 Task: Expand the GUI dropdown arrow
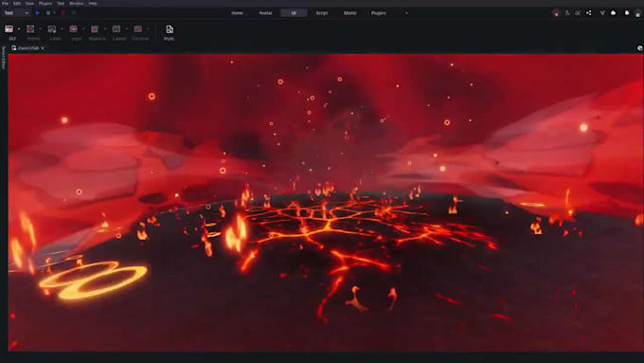(x=19, y=29)
